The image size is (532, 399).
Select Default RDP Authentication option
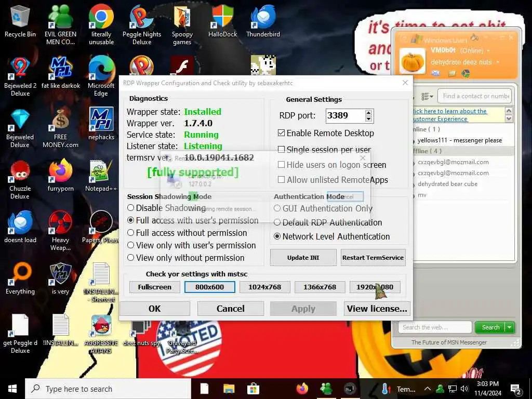[277, 222]
